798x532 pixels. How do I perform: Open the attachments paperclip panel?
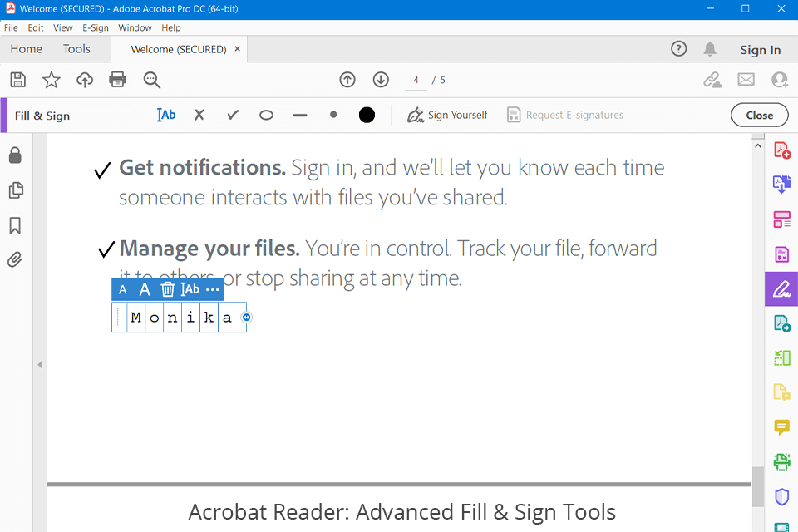[x=15, y=259]
